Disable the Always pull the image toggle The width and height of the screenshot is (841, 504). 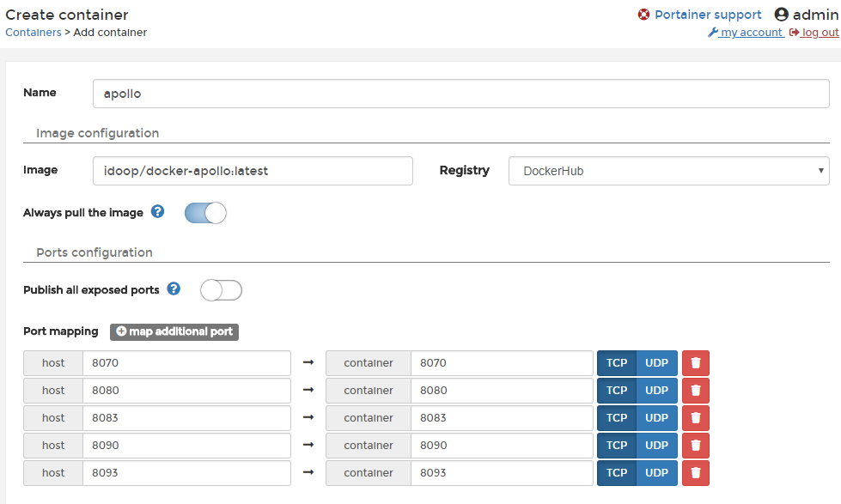click(x=204, y=212)
